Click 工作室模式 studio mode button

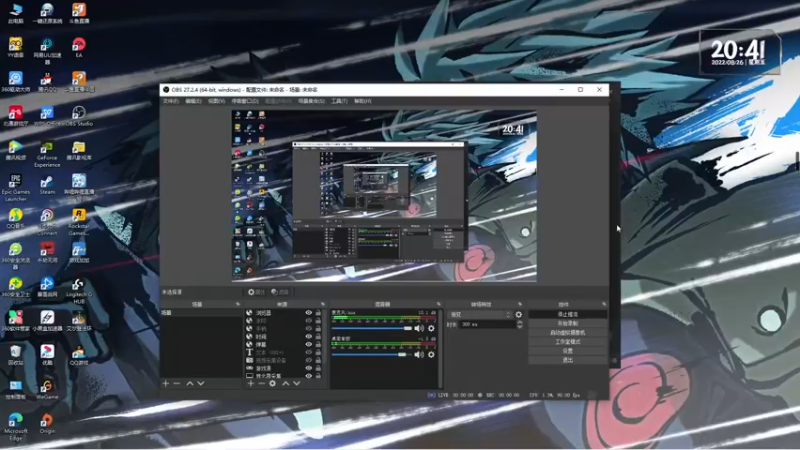tap(567, 342)
